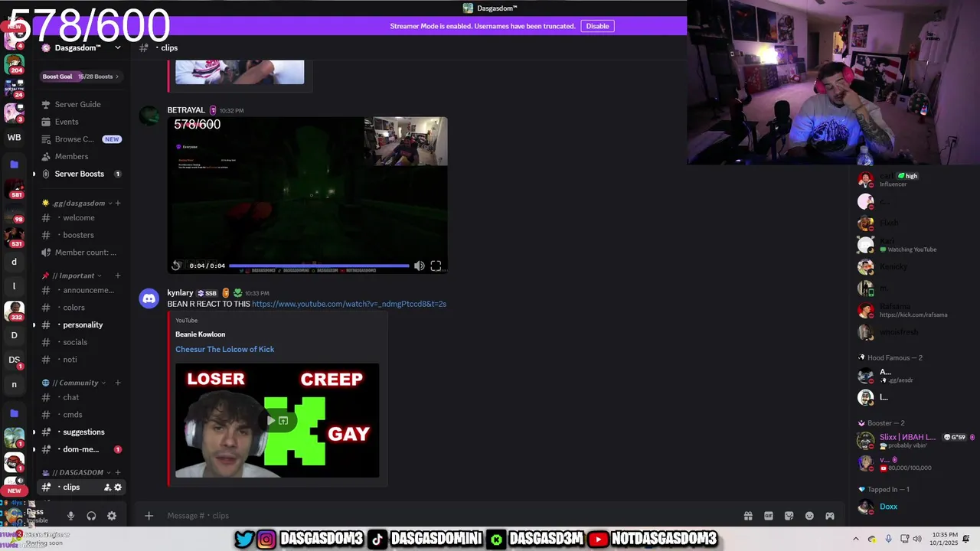The height and width of the screenshot is (551, 980).
Task: Open clips channel edit settings gear
Action: [x=118, y=487]
